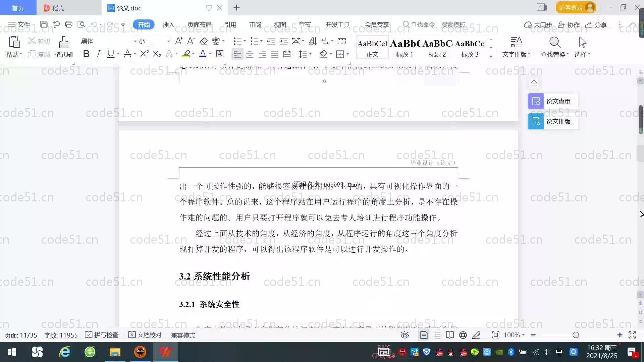Apply yellow highlight color

click(186, 54)
